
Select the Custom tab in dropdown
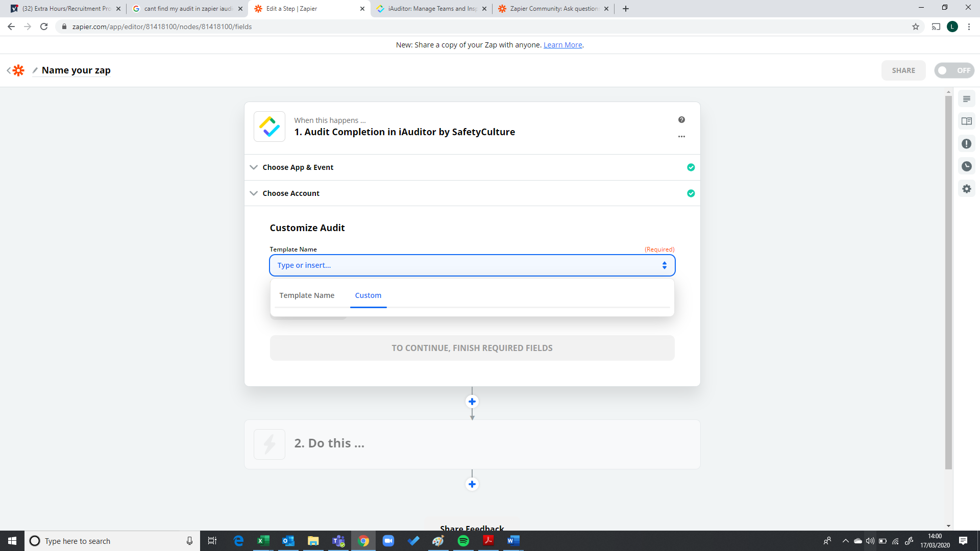coord(368,295)
